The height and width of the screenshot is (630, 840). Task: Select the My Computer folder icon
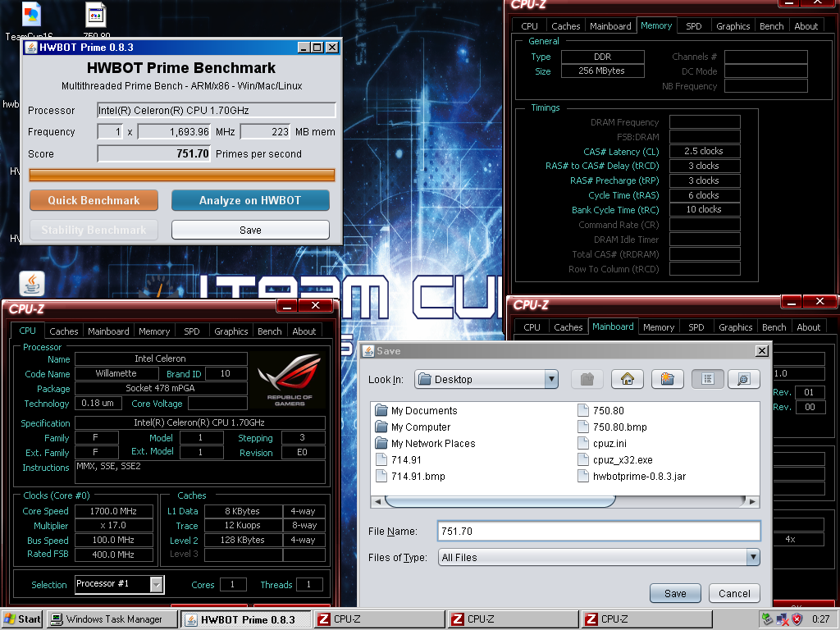(381, 427)
